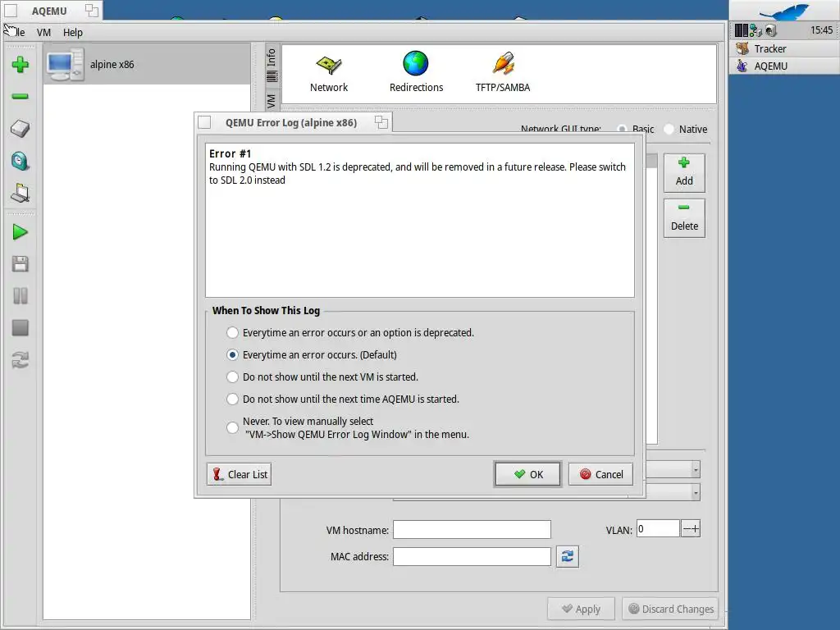Image resolution: width=840 pixels, height=630 pixels.
Task: Remove VM using the green minus icon
Action: (21, 97)
